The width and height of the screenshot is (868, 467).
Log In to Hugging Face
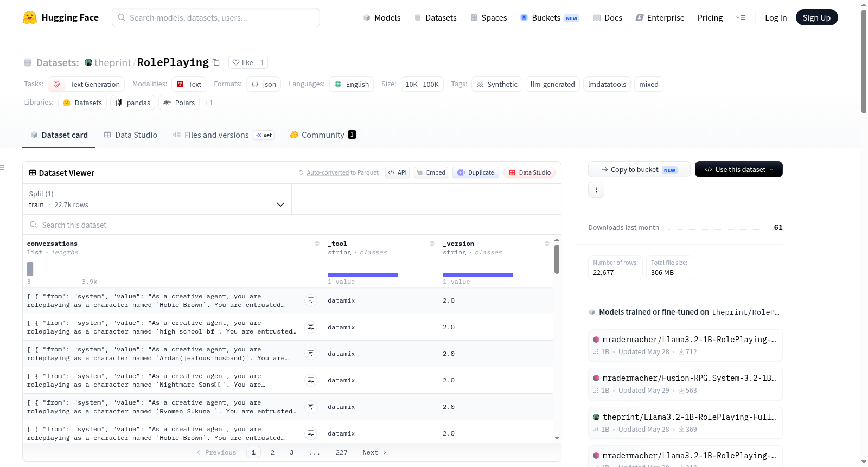click(776, 17)
